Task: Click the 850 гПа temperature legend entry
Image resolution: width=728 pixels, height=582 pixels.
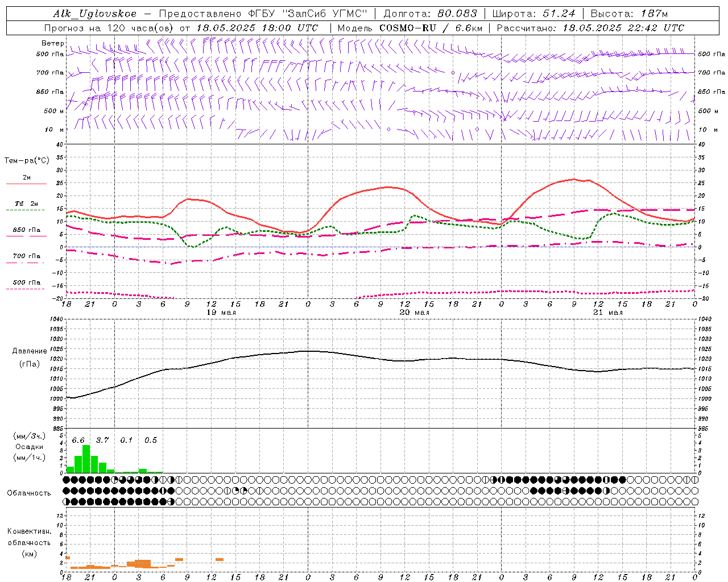Action: (x=27, y=230)
